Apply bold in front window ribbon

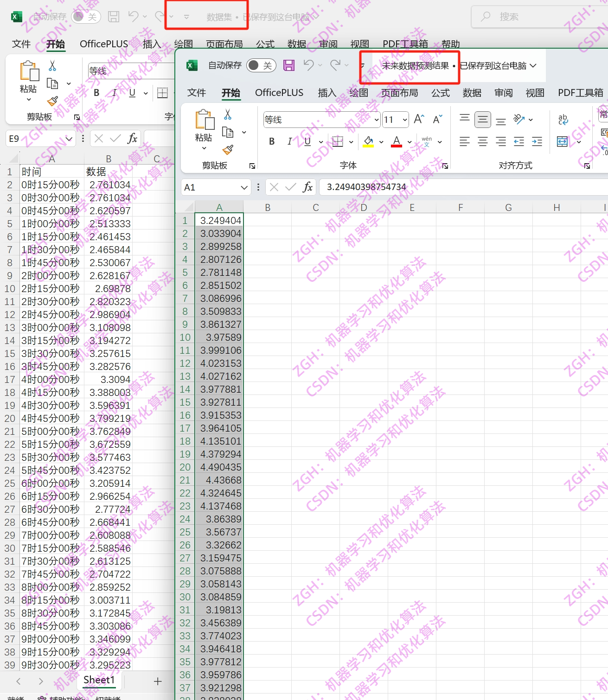point(272,141)
